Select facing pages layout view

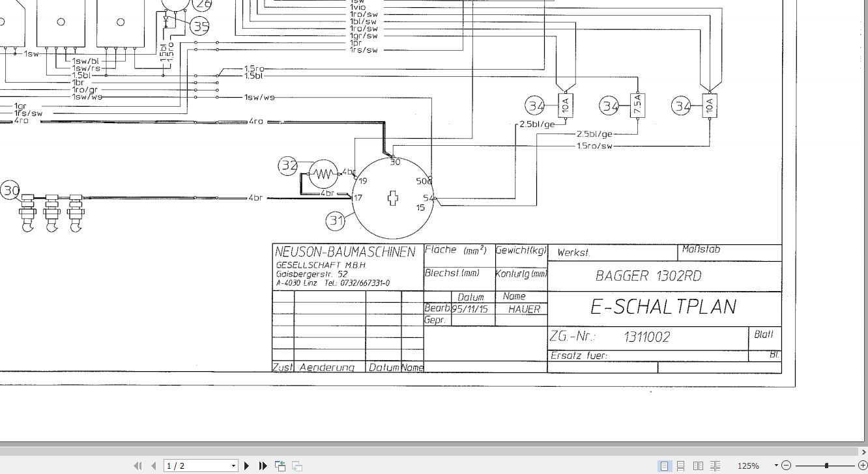[698, 466]
